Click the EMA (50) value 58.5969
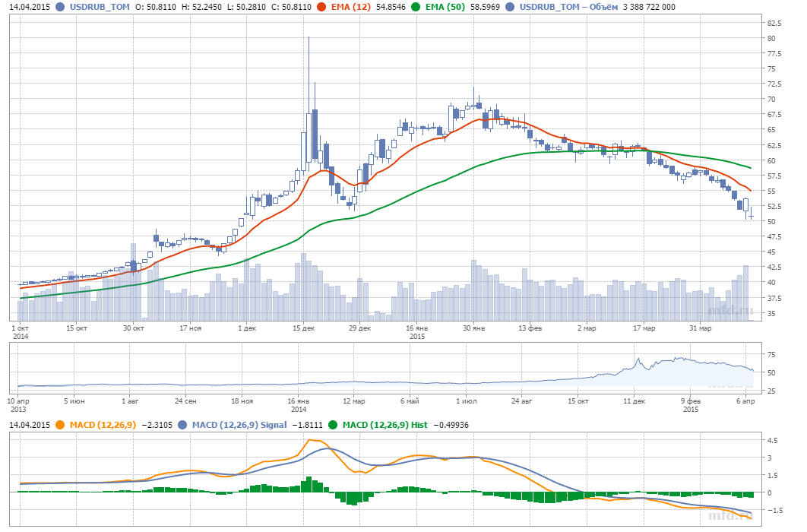 coord(485,7)
